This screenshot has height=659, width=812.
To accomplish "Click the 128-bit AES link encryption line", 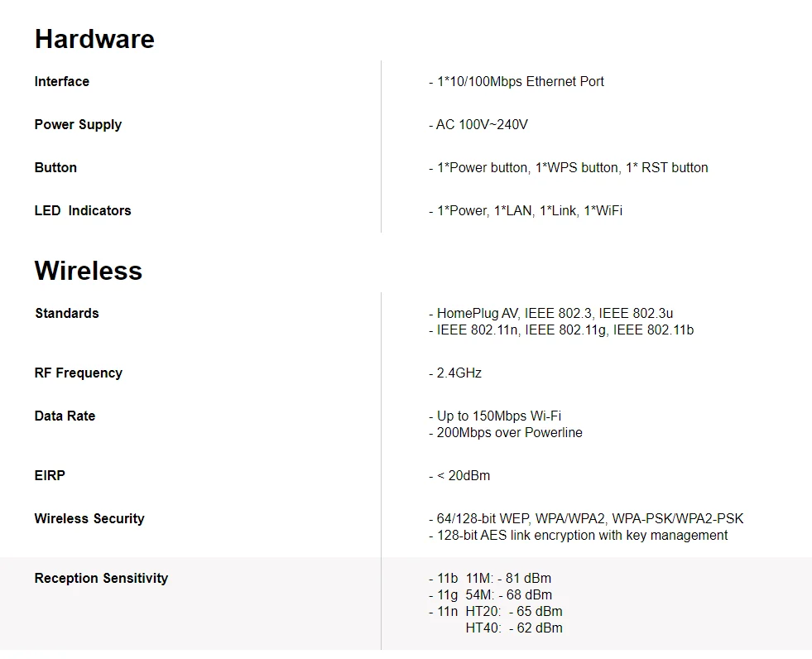I will click(579, 535).
